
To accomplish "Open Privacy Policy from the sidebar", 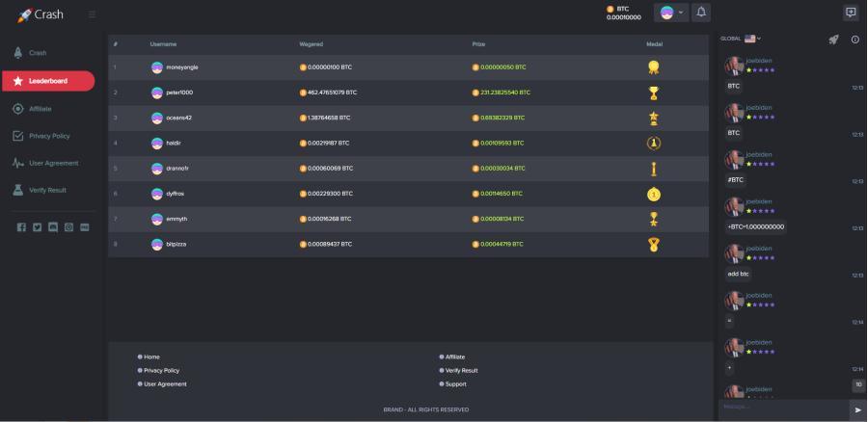I will tap(41, 136).
